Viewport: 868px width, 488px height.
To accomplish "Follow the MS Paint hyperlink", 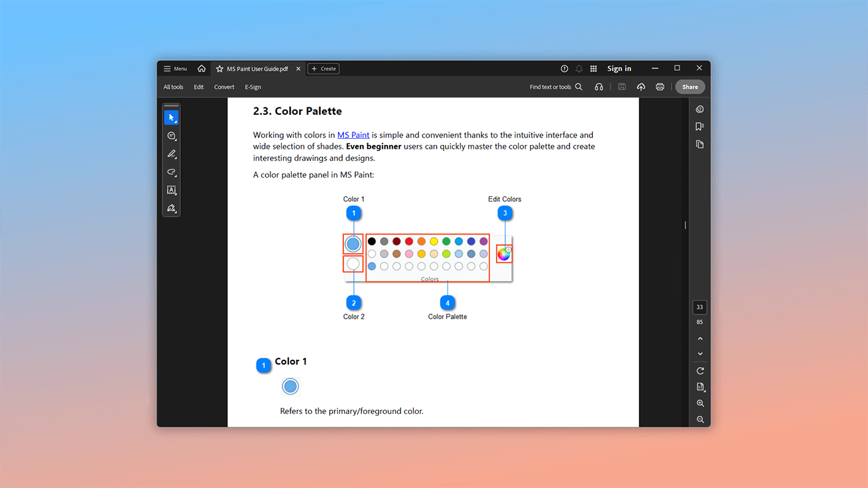I will tap(353, 134).
